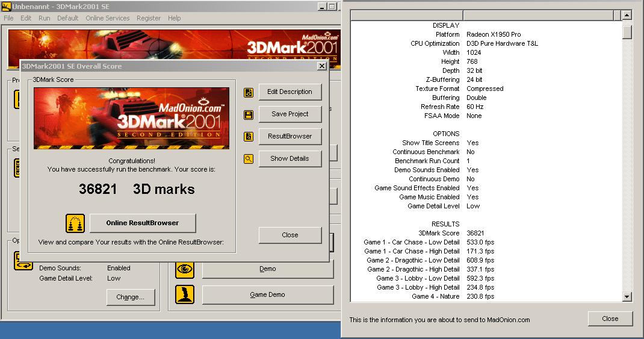Click the Edit Description notepad icon
The width and height of the screenshot is (644, 339).
coord(249,93)
